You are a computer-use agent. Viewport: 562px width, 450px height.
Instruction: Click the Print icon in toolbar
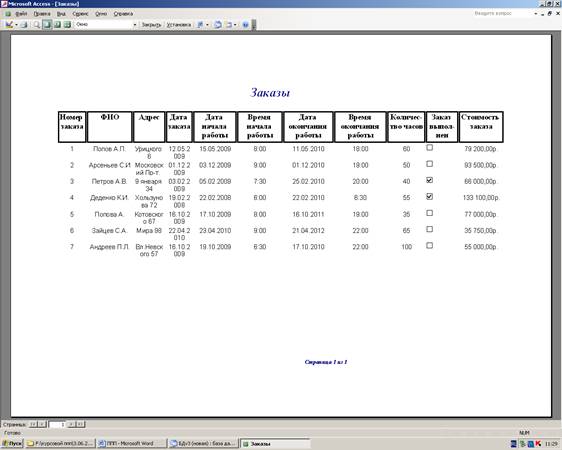pos(24,25)
